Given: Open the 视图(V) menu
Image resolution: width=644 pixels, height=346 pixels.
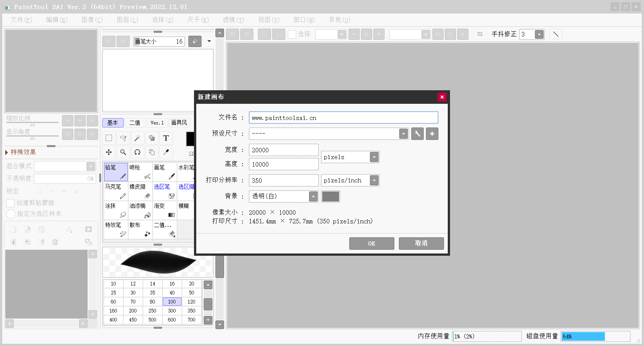Looking at the screenshot, I should [x=269, y=20].
